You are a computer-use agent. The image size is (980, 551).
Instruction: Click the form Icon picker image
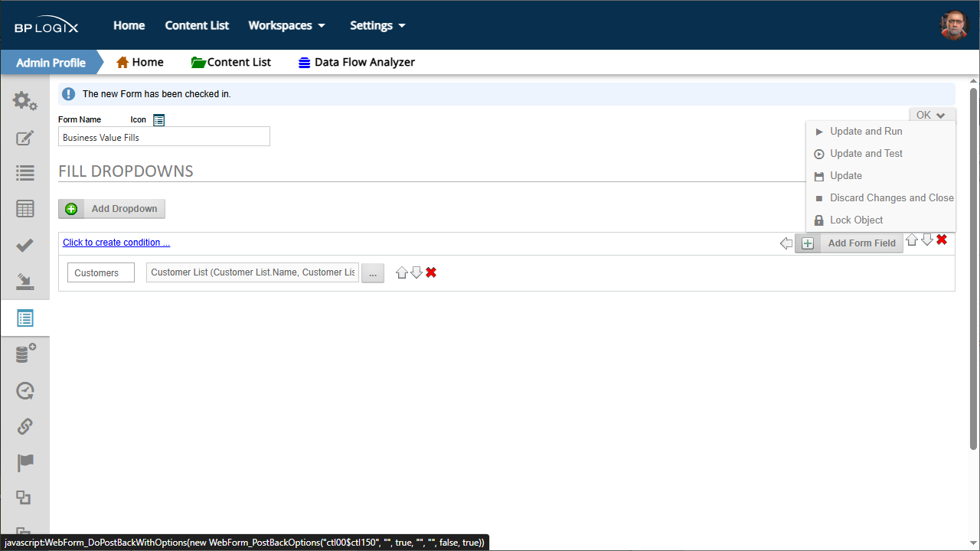(x=158, y=119)
